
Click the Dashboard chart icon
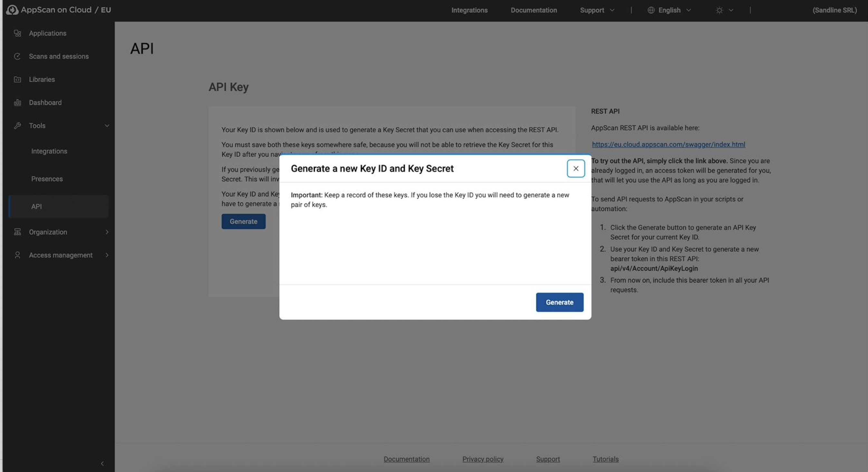point(17,102)
